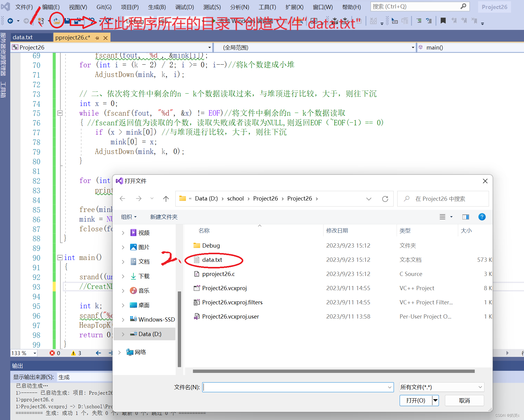
Task: Click the warning count icon in status bar
Action: tap(73, 353)
